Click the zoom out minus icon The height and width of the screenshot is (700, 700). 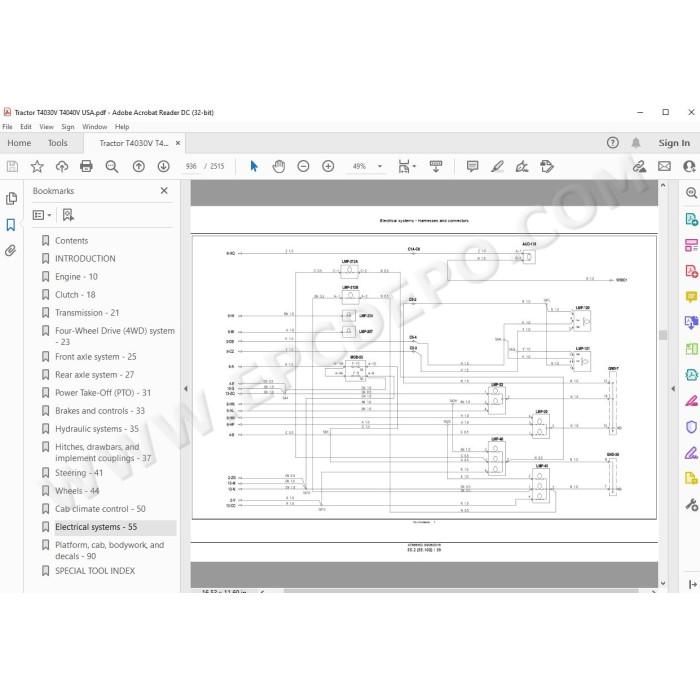click(303, 167)
